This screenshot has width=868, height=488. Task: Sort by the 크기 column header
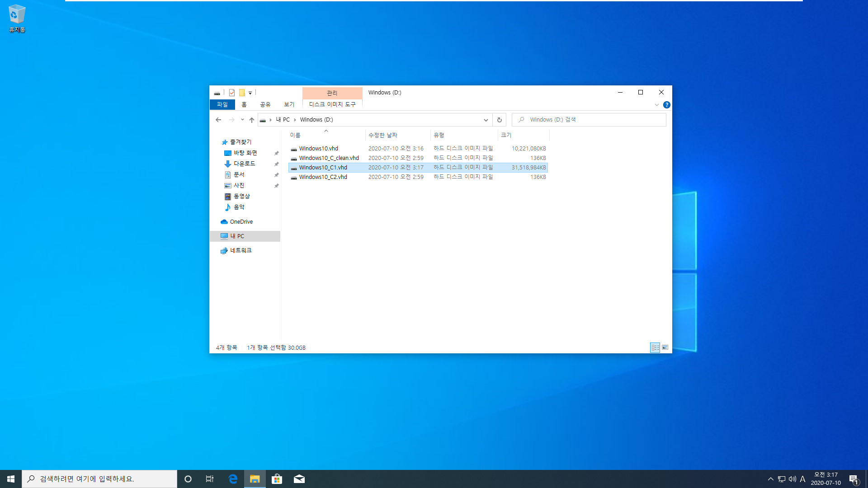point(524,135)
